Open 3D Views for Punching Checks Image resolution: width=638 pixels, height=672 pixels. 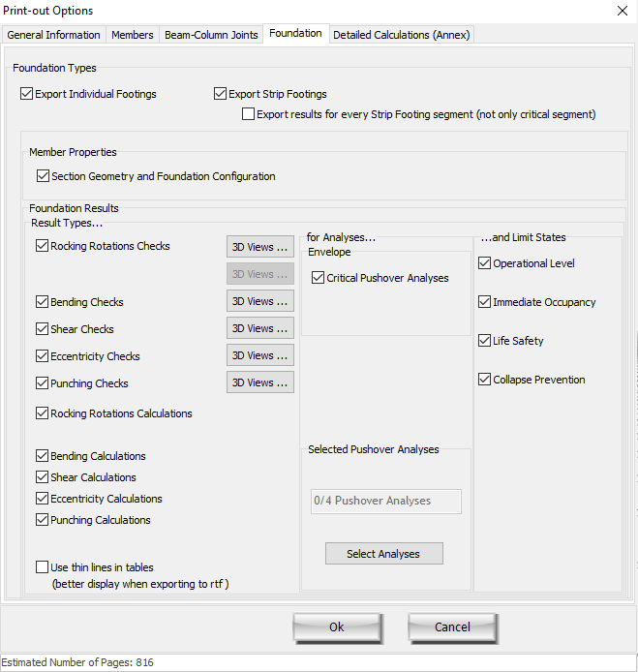[259, 382]
